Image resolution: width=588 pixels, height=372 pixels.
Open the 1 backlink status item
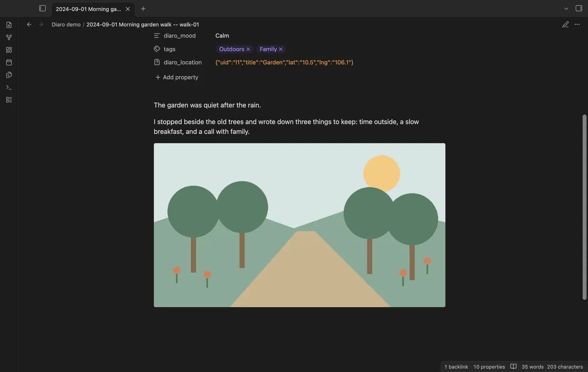[x=456, y=367]
